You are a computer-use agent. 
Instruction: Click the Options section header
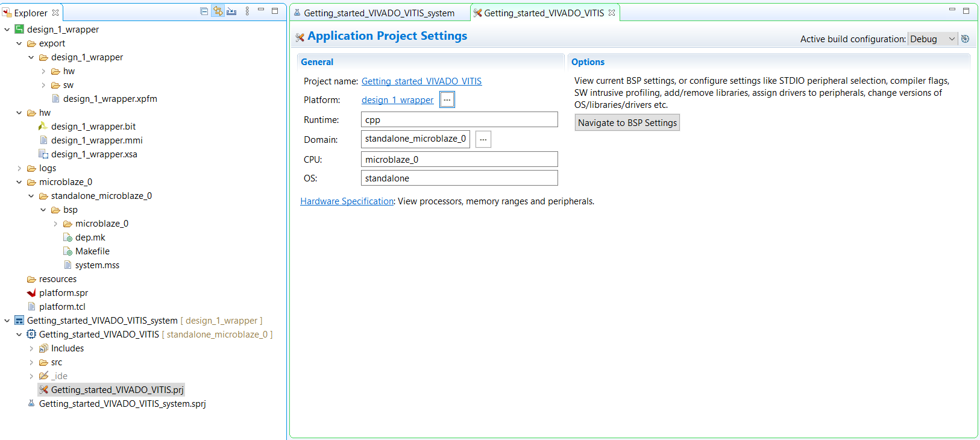point(588,62)
